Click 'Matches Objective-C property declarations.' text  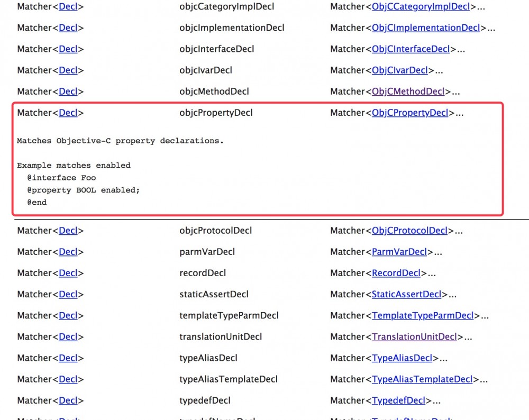click(x=120, y=141)
